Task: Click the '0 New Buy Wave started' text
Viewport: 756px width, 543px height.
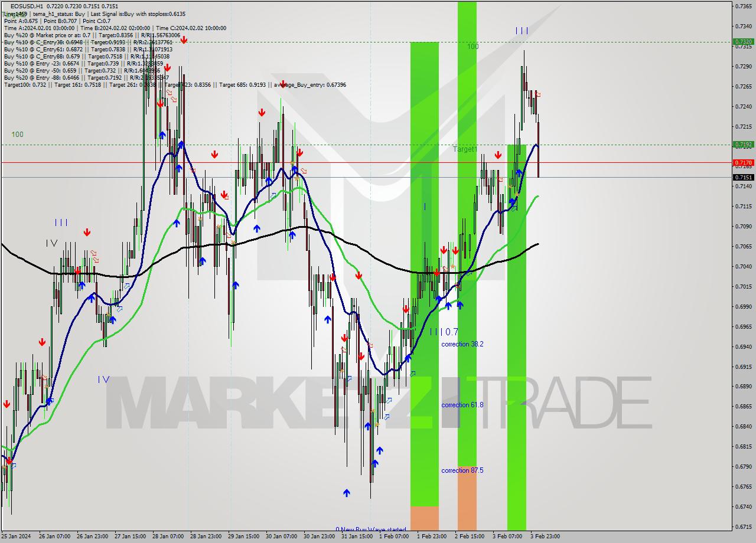Action: pyautogui.click(x=370, y=529)
